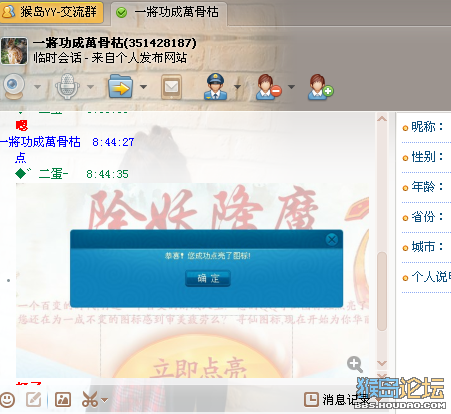Click the 昵称 profile field label
The width and height of the screenshot is (451, 414).
427,127
